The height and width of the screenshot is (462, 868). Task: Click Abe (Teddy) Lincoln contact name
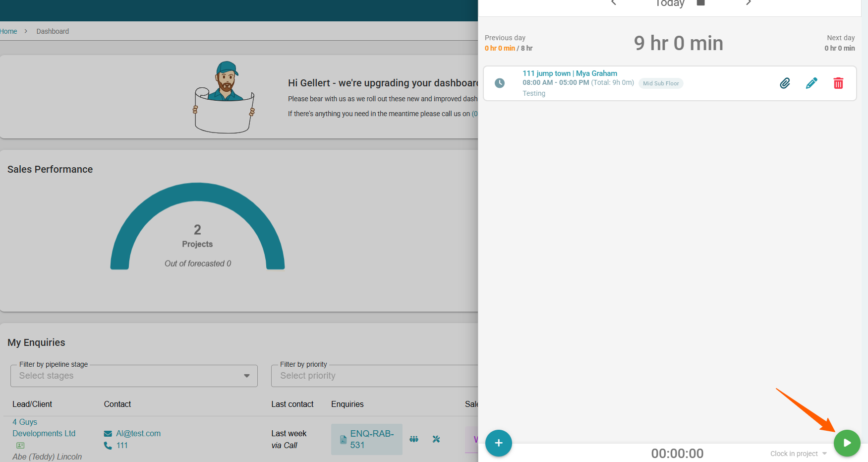point(47,457)
